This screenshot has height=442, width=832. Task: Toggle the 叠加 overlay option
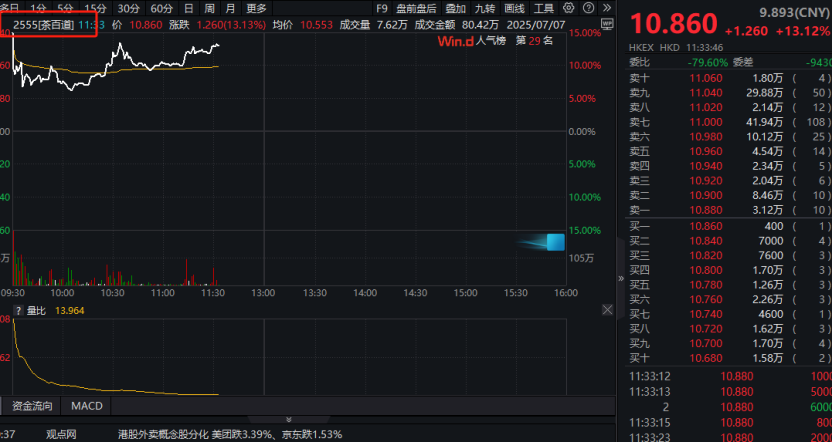point(456,9)
